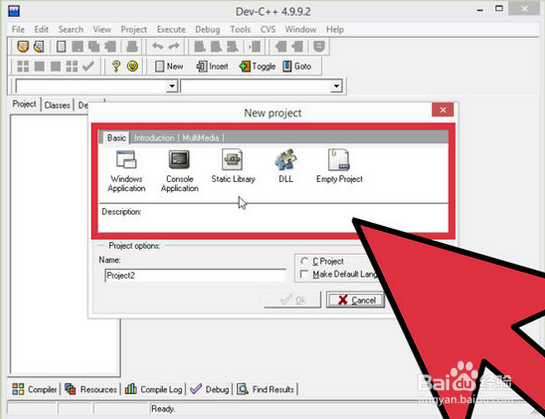The height and width of the screenshot is (419, 545).
Task: Open the Edit menu
Action: [x=41, y=29]
